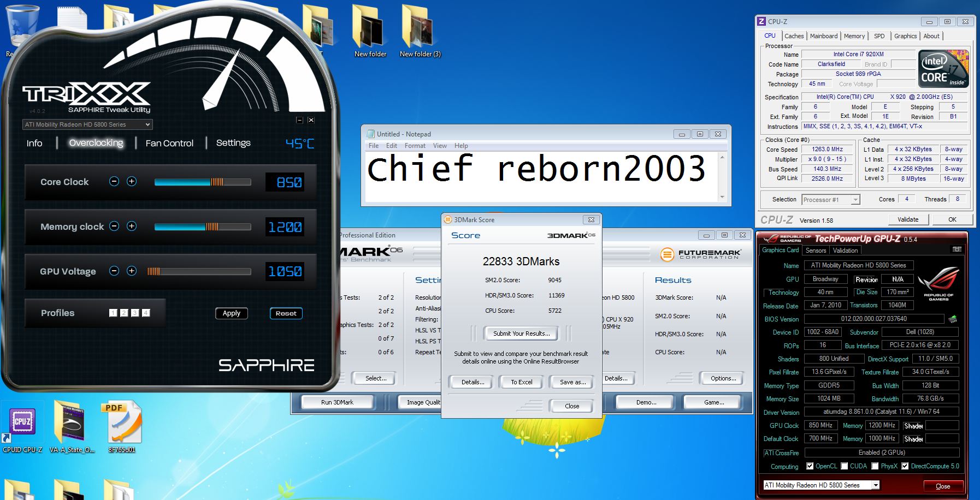Click To Excel in 3DMark Score
980x500 pixels.
521,382
